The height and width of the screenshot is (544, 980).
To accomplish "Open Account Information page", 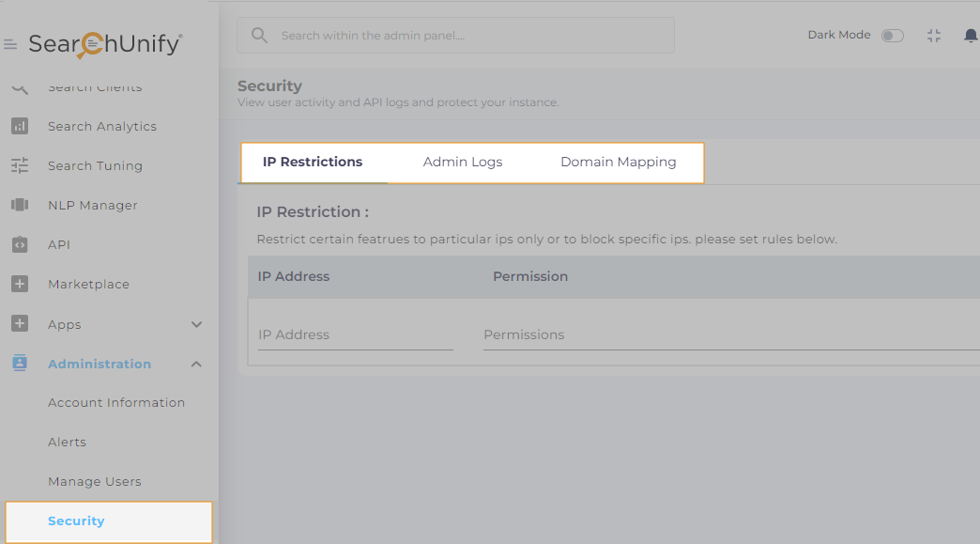I will pyautogui.click(x=116, y=403).
